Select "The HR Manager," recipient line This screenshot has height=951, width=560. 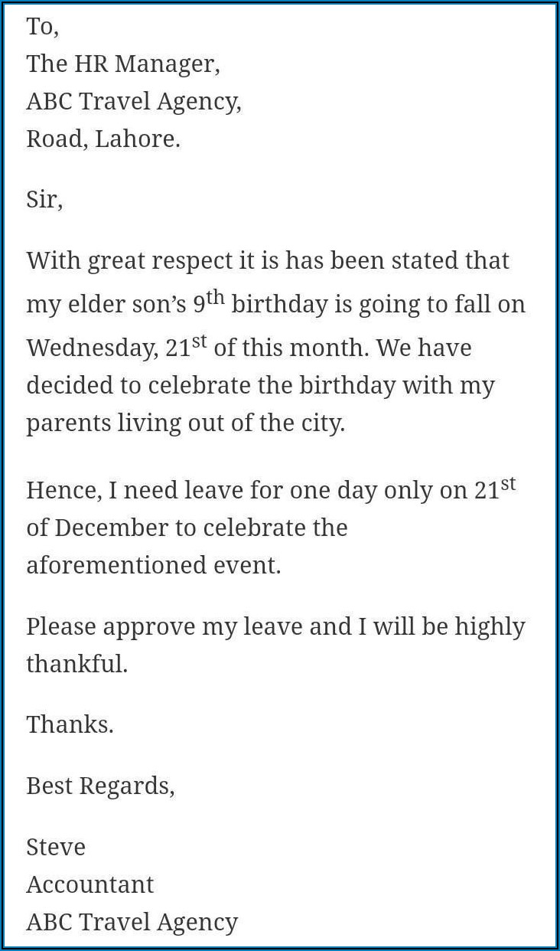pyautogui.click(x=123, y=64)
